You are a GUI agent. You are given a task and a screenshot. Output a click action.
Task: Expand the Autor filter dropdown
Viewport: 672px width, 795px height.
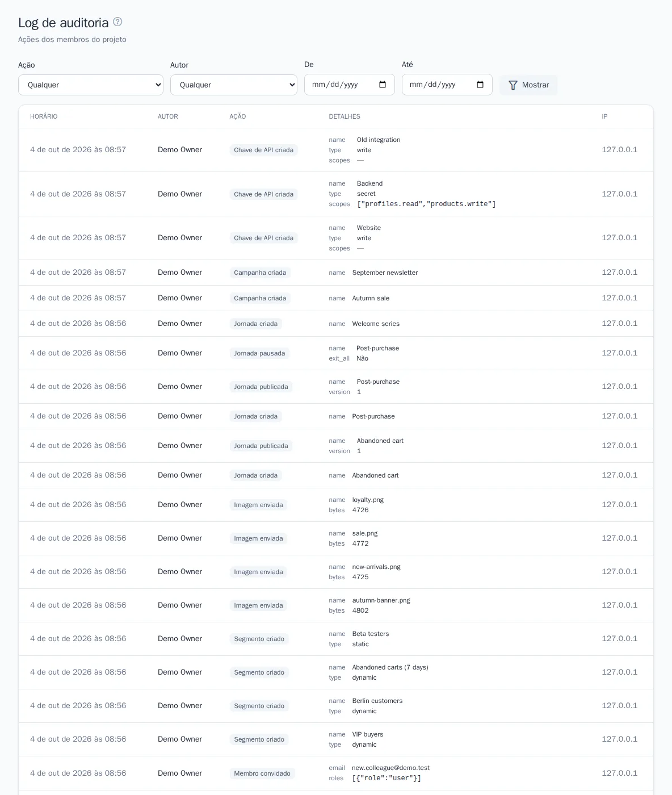click(x=234, y=85)
